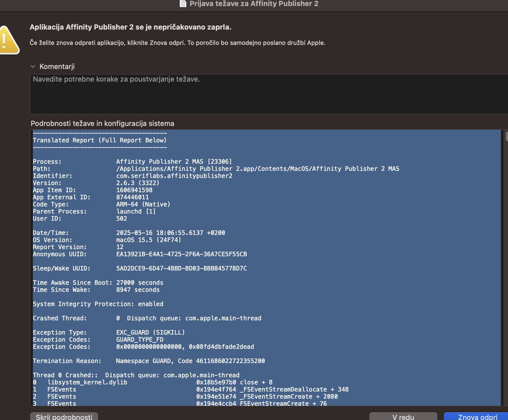Click the User ID value 502
This screenshot has width=508, height=420.
point(122,218)
